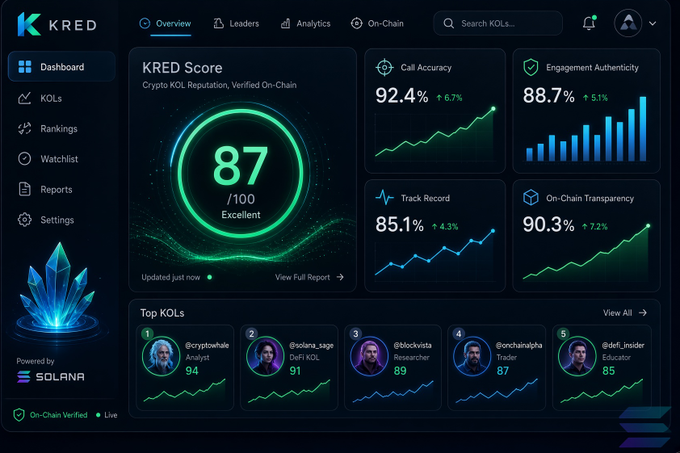
Task: Click the 92.4% Call Accuracy value
Action: pos(402,96)
